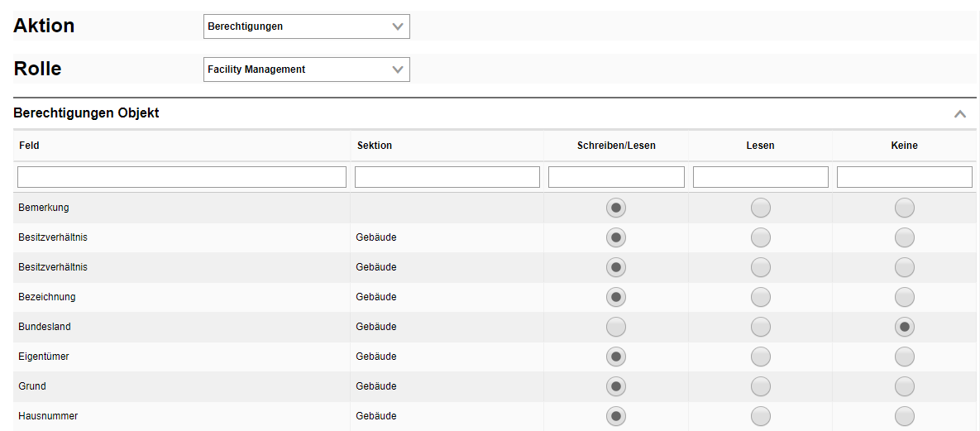Focus the Feld filter text box
This screenshot has width=980, height=431.
(182, 177)
